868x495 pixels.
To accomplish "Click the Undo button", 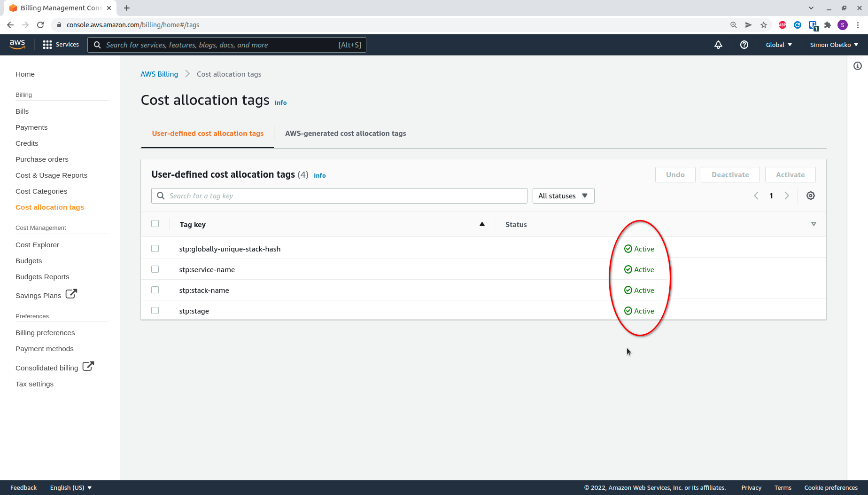I will click(675, 174).
